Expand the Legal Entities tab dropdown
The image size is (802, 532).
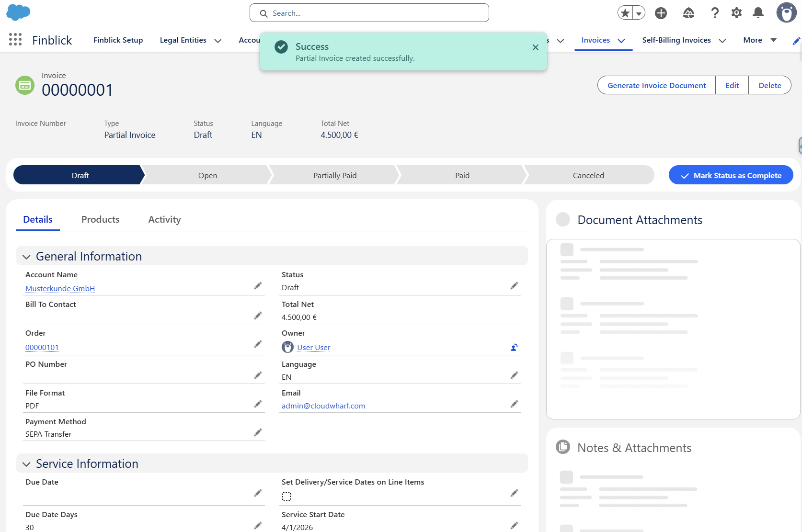[x=218, y=41]
